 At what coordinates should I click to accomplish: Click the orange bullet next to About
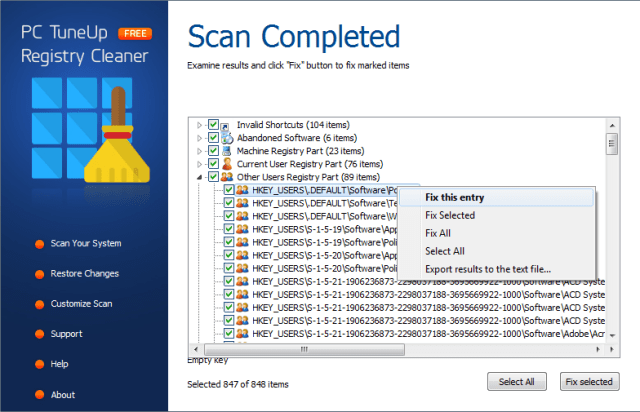pyautogui.click(x=40, y=395)
